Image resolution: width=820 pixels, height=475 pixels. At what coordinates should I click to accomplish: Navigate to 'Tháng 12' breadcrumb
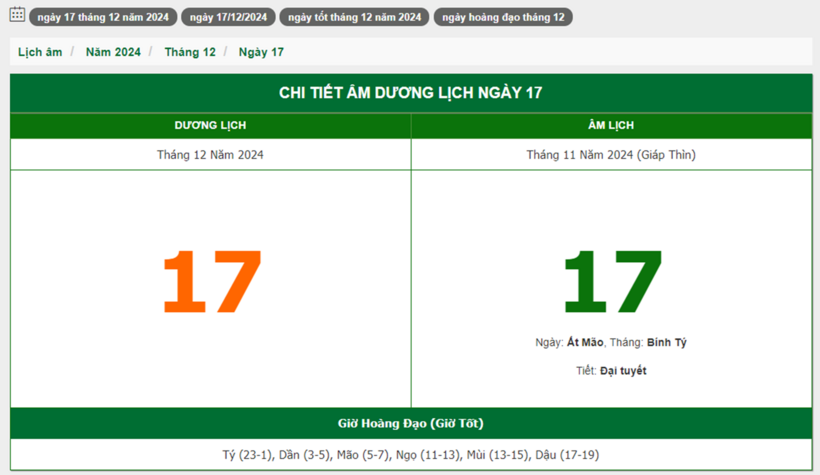190,52
